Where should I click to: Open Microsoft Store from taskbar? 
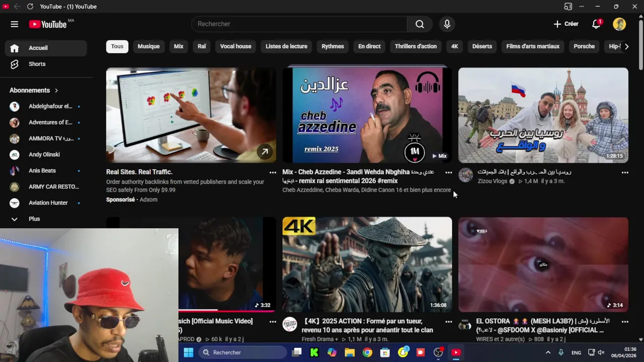point(385,352)
